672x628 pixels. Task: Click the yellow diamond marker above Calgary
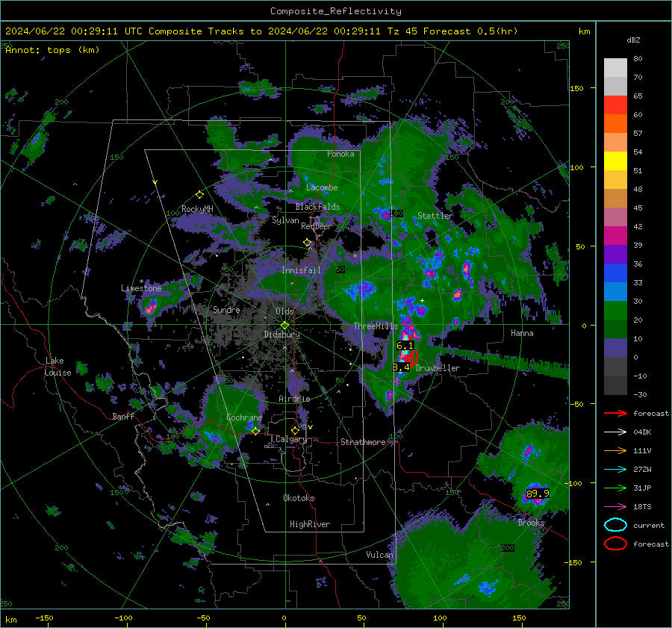295,430
